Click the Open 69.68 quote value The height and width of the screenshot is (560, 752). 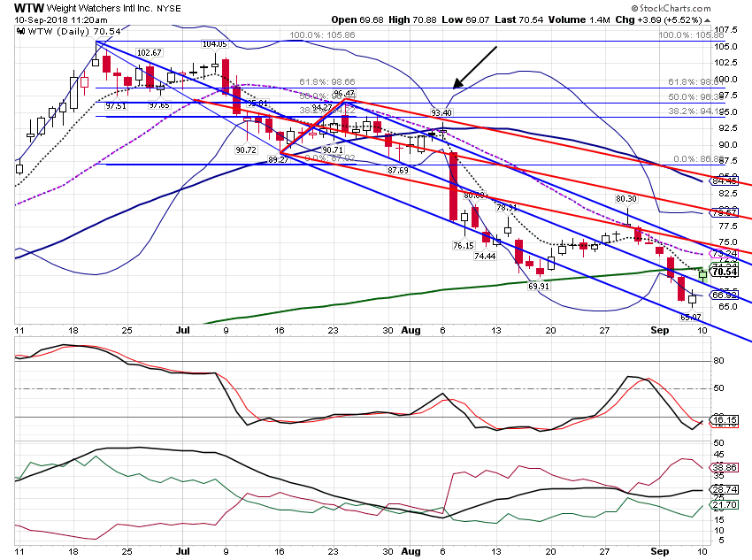coord(357,19)
